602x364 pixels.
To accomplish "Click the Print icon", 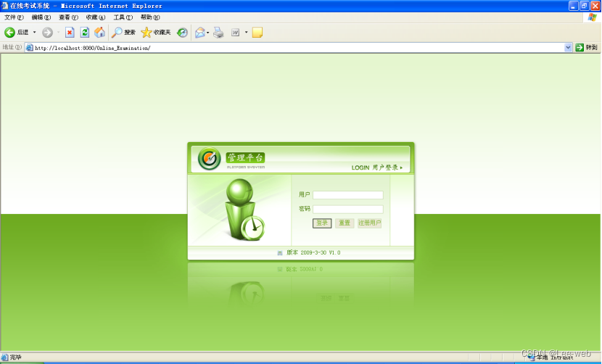I will tap(218, 33).
